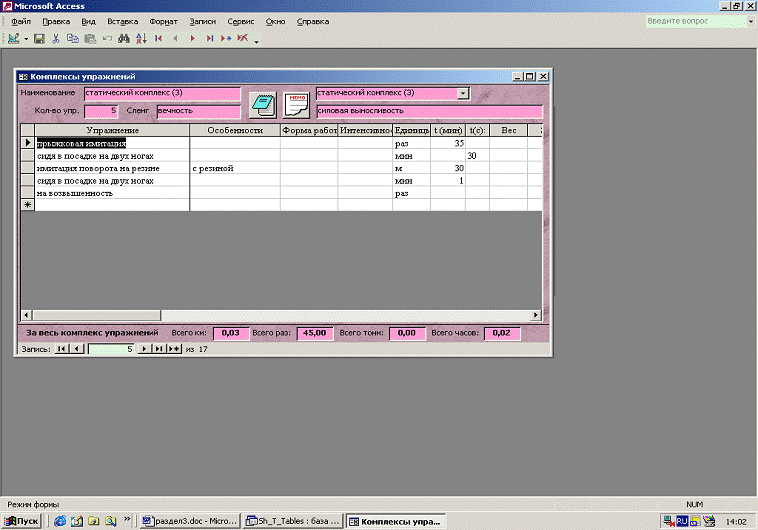The width and height of the screenshot is (758, 530).
Task: Click the Sort ascending toolbar icon
Action: coord(141,39)
